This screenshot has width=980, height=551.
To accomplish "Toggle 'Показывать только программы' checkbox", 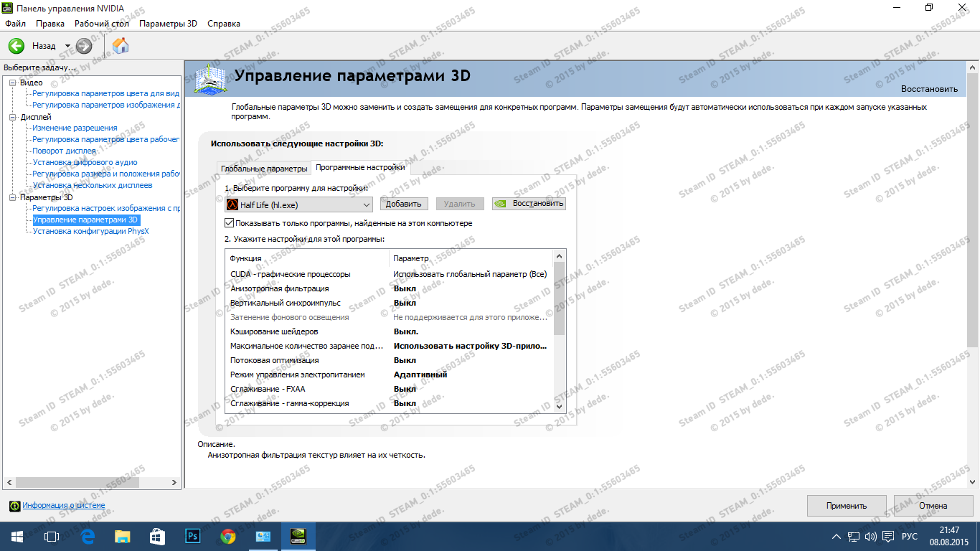I will pyautogui.click(x=230, y=223).
